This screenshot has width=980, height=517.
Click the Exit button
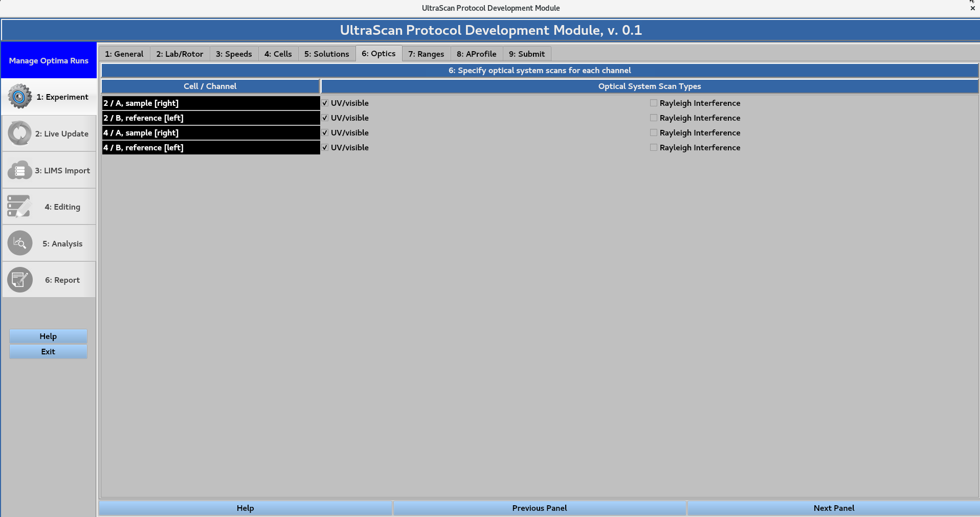48,352
